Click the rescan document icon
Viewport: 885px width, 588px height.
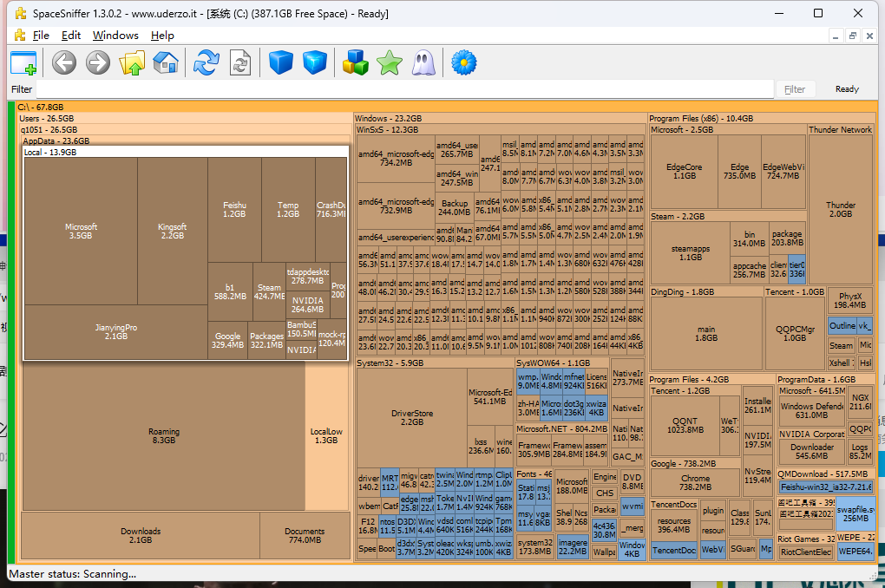pos(240,62)
